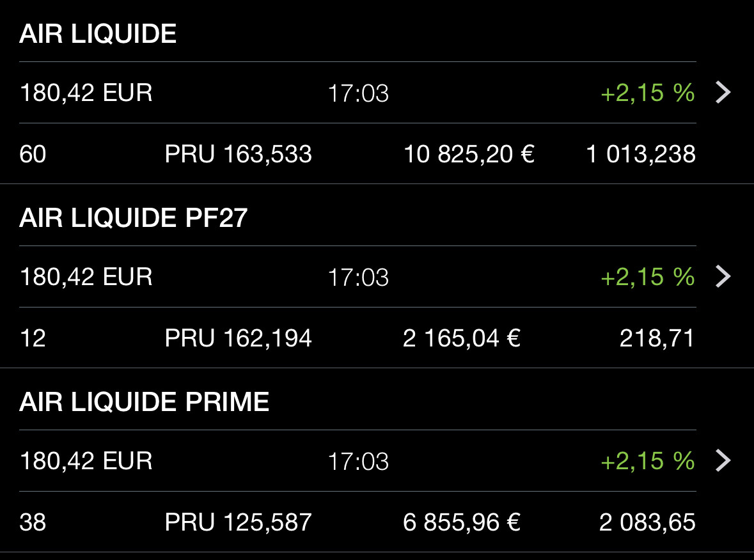This screenshot has height=560, width=754.
Task: Expand AIR LIQUIDE PF27 chevron arrow
Action: click(723, 276)
